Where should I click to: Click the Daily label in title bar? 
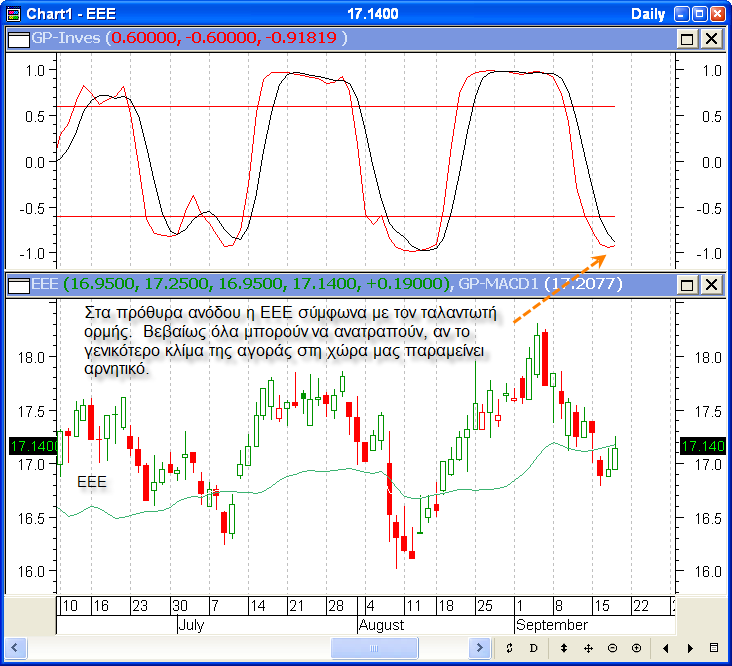648,14
